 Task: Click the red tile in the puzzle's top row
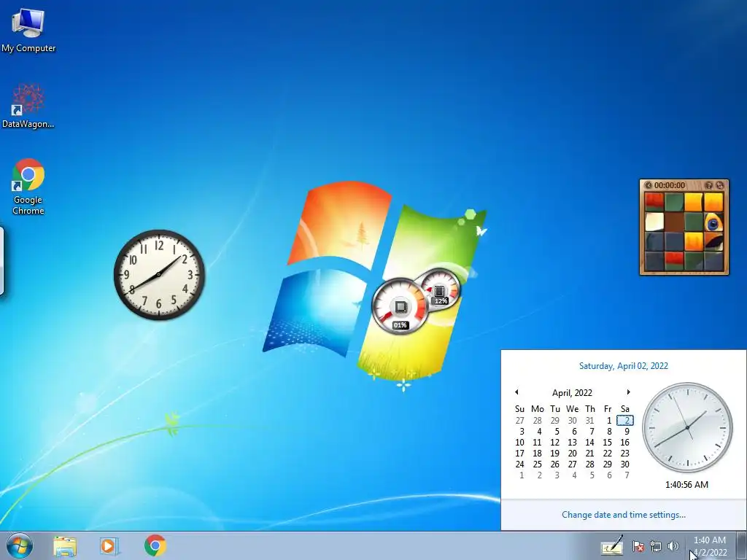[x=654, y=202]
